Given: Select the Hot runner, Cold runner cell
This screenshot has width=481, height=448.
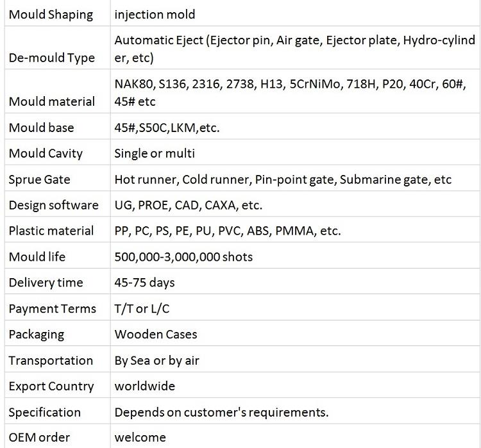Looking at the screenshot, I should pos(295,178).
